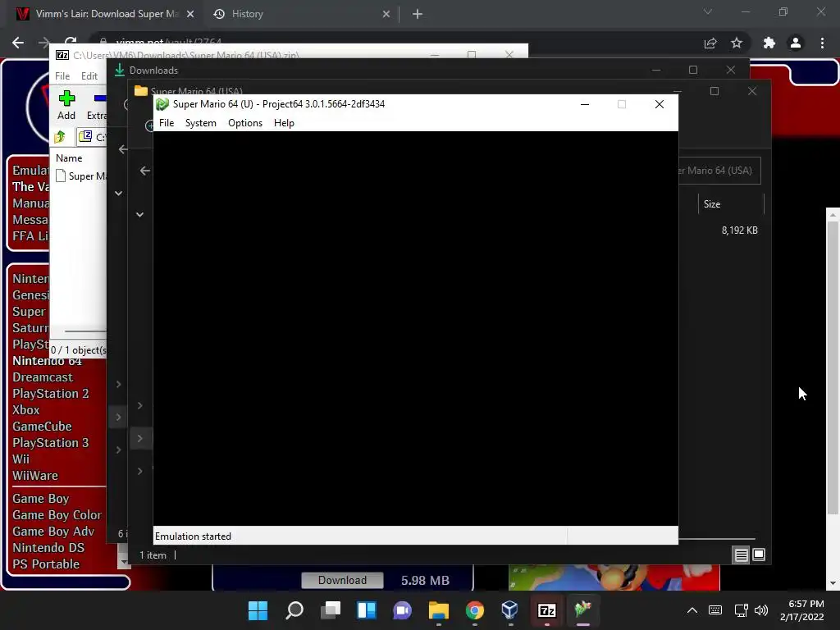840x630 pixels.
Task: Close the History tab
Action: 386,14
